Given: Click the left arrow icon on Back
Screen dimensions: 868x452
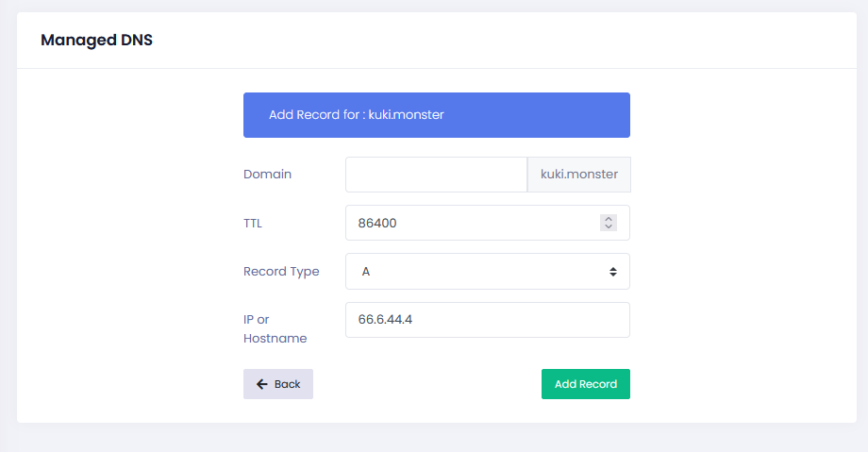Looking at the screenshot, I should point(262,384).
